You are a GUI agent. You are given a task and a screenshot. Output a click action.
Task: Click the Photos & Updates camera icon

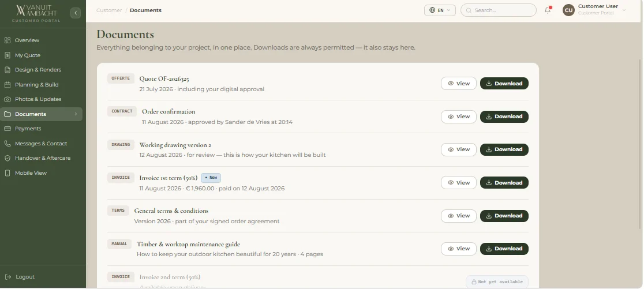(x=8, y=99)
